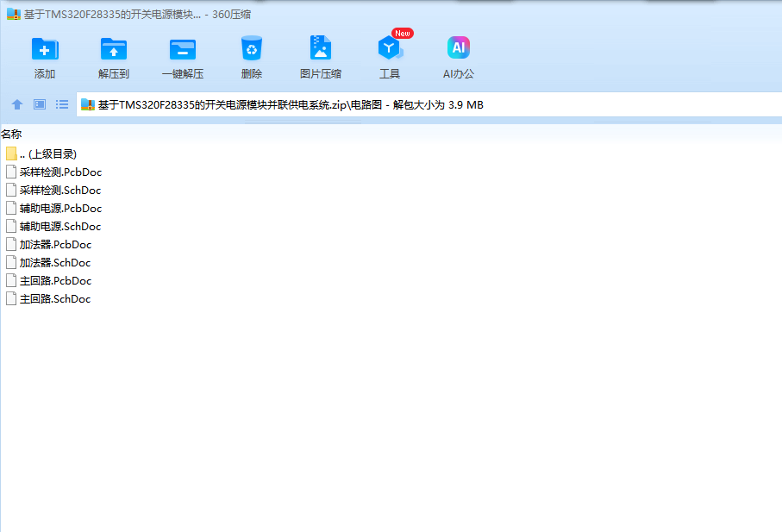Screen dimensions: 782x532
Task: Open 图片压缩 image compression tool
Action: click(x=321, y=58)
